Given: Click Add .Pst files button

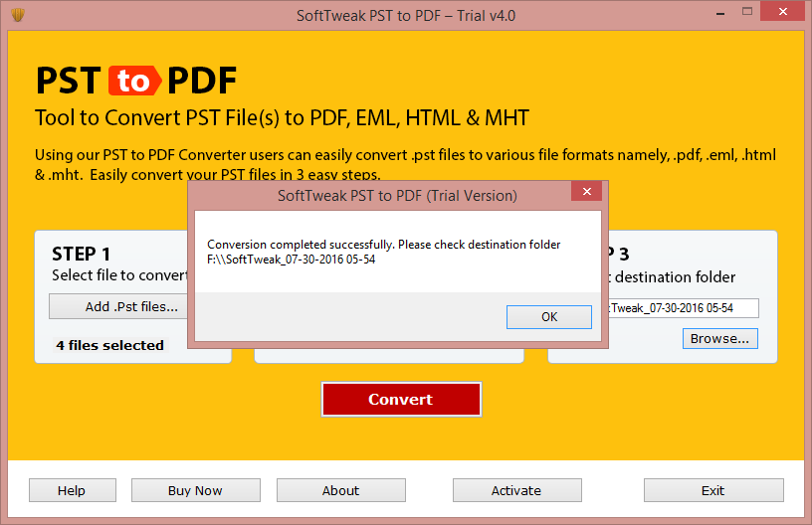Looking at the screenshot, I should 119,306.
